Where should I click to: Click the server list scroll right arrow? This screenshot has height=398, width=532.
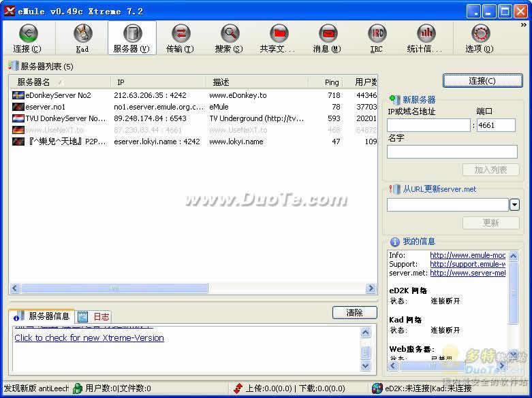[x=371, y=288]
